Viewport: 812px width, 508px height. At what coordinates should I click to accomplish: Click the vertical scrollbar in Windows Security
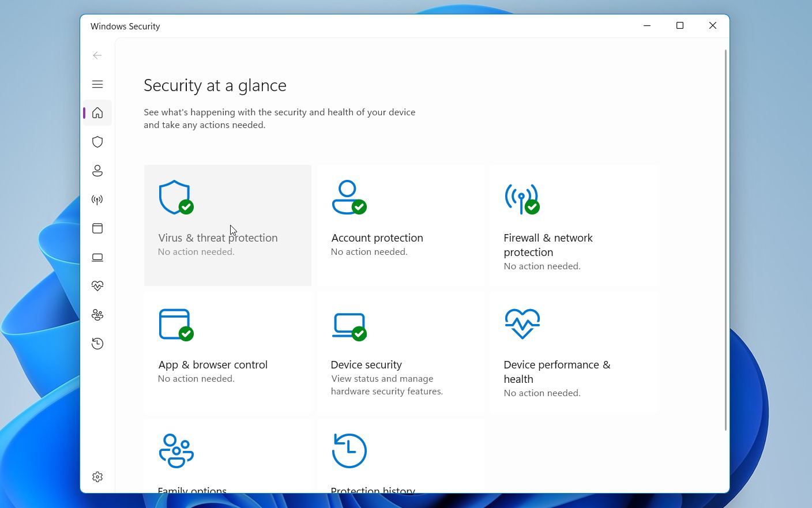(725, 240)
